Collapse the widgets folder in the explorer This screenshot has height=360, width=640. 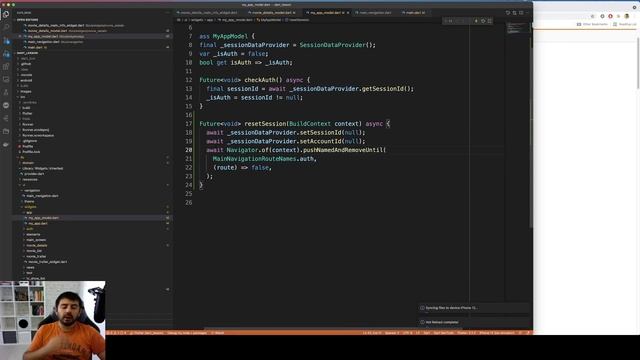point(30,207)
